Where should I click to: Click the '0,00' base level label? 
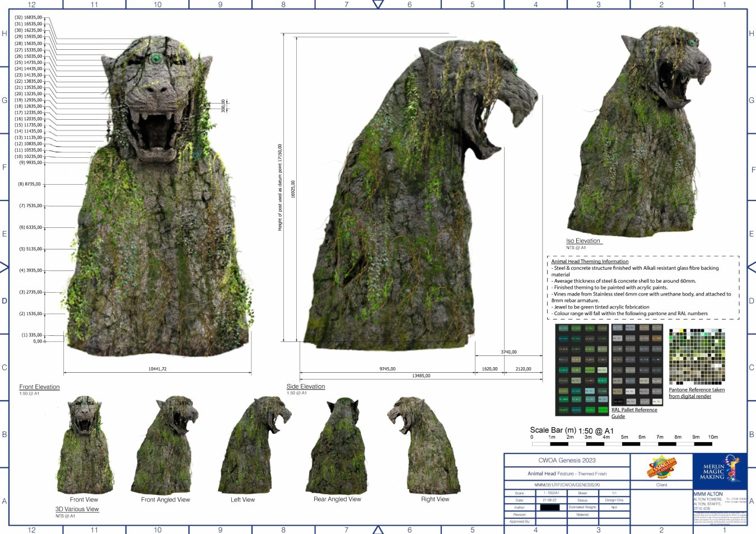pyautogui.click(x=37, y=341)
